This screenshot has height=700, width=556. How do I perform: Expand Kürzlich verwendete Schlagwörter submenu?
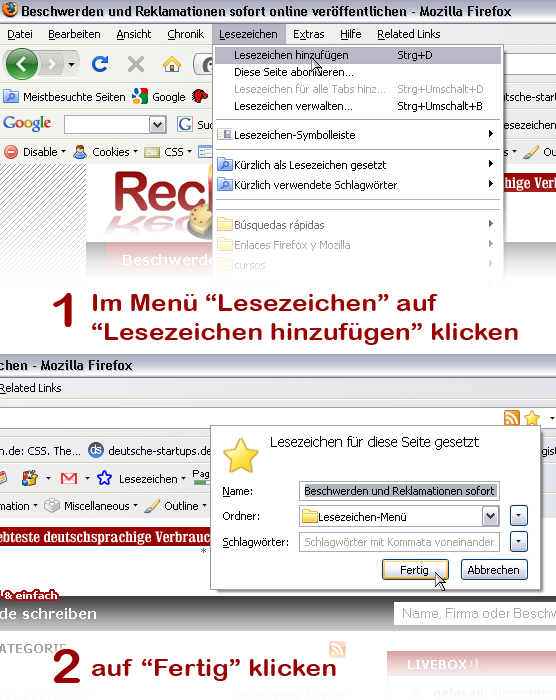(358, 185)
